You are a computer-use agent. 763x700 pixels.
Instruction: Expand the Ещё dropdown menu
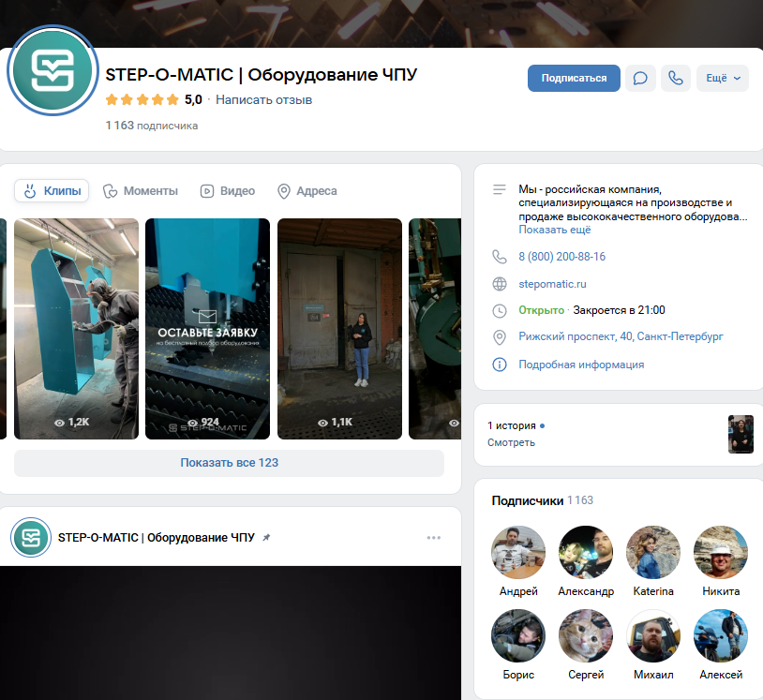(x=722, y=78)
